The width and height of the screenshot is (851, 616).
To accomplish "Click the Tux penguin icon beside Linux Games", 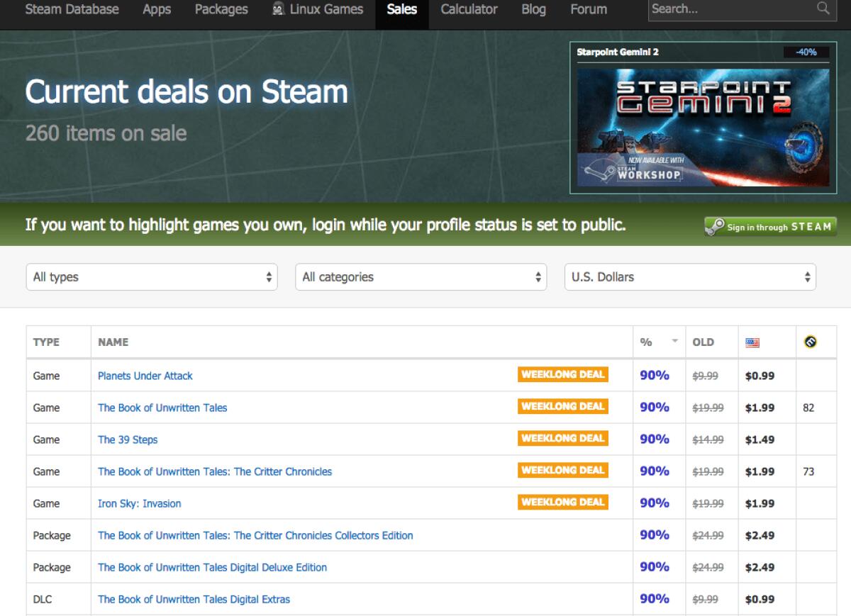I will point(277,9).
